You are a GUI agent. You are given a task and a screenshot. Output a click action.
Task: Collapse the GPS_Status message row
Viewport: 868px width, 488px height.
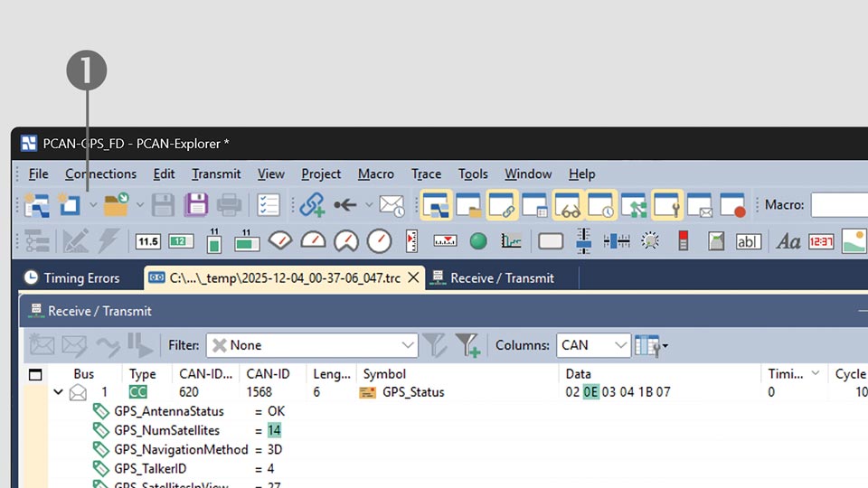pyautogui.click(x=58, y=392)
